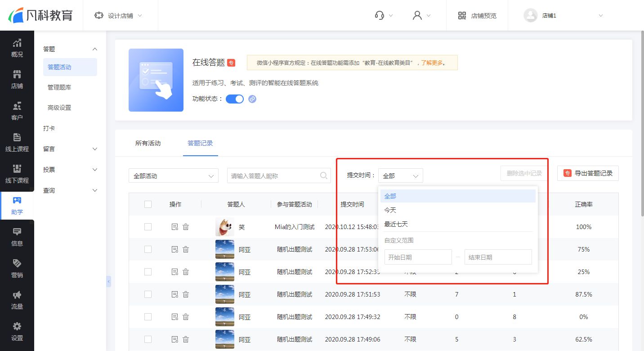Open the 全部活动 filter dropdown
This screenshot has width=644, height=351.
pyautogui.click(x=174, y=175)
